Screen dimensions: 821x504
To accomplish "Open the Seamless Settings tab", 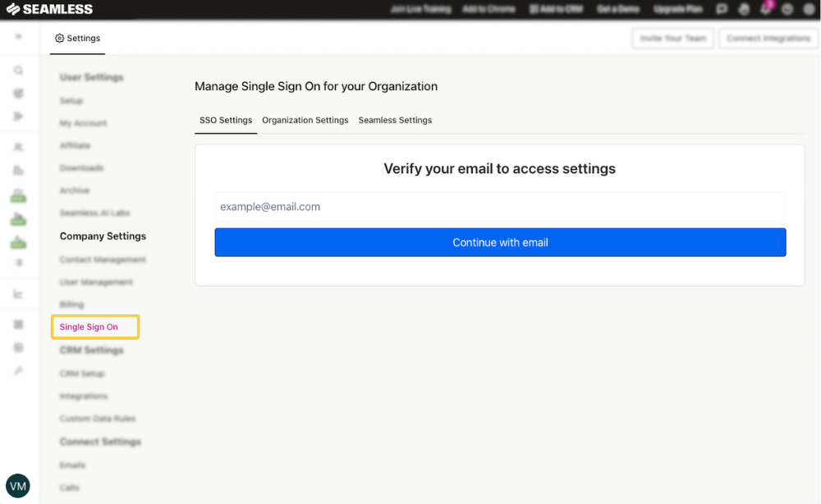I will tap(395, 120).
